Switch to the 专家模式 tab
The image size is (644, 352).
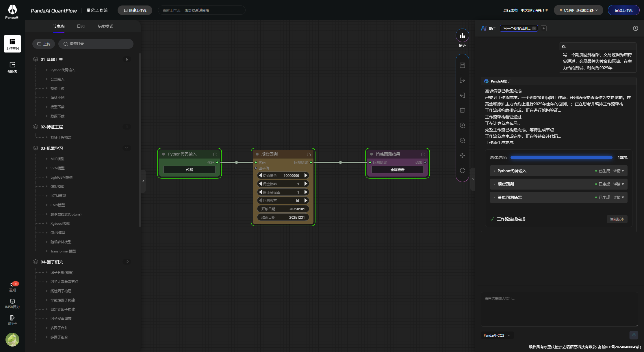105,26
